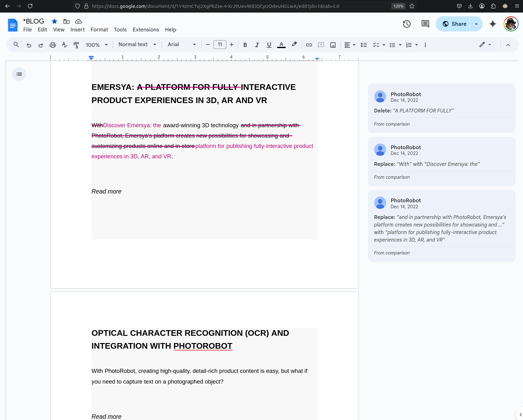
Task: Run spelling and grammar check
Action: point(65,45)
